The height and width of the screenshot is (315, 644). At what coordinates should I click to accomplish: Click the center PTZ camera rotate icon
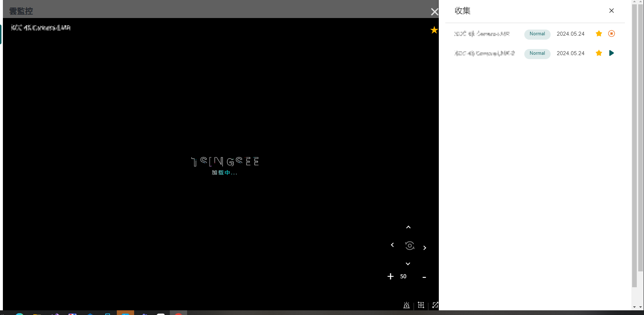pyautogui.click(x=410, y=246)
